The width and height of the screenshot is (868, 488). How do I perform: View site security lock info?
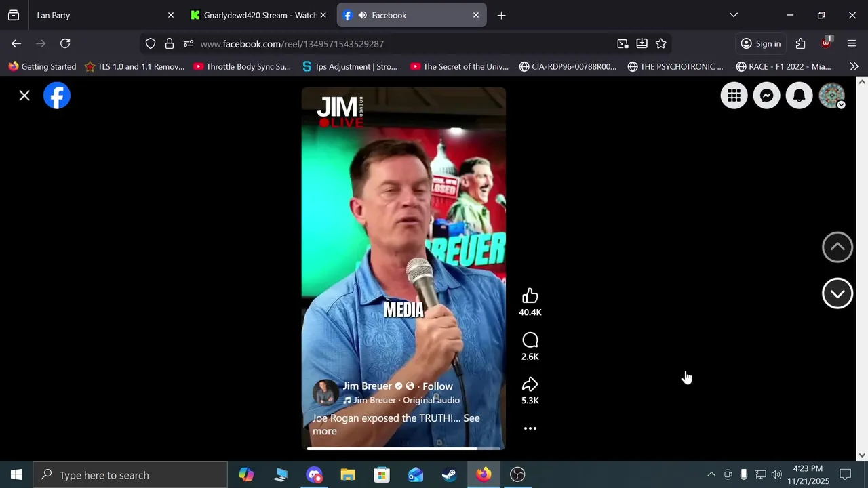170,43
